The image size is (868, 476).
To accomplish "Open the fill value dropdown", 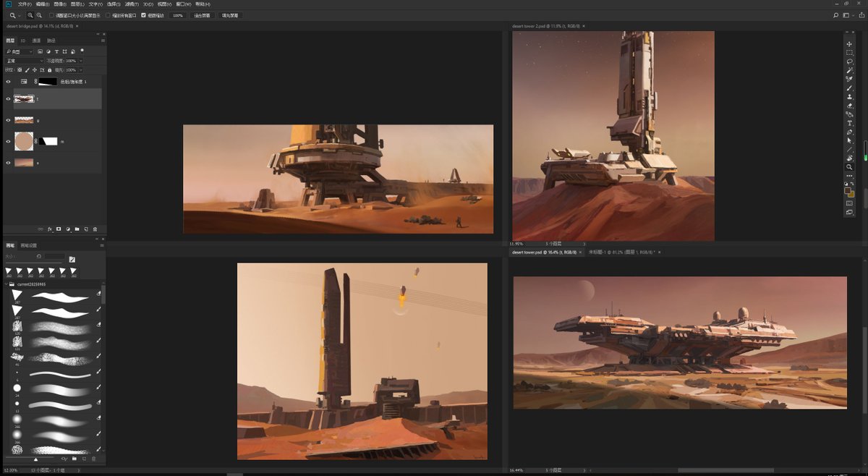I will coord(81,70).
